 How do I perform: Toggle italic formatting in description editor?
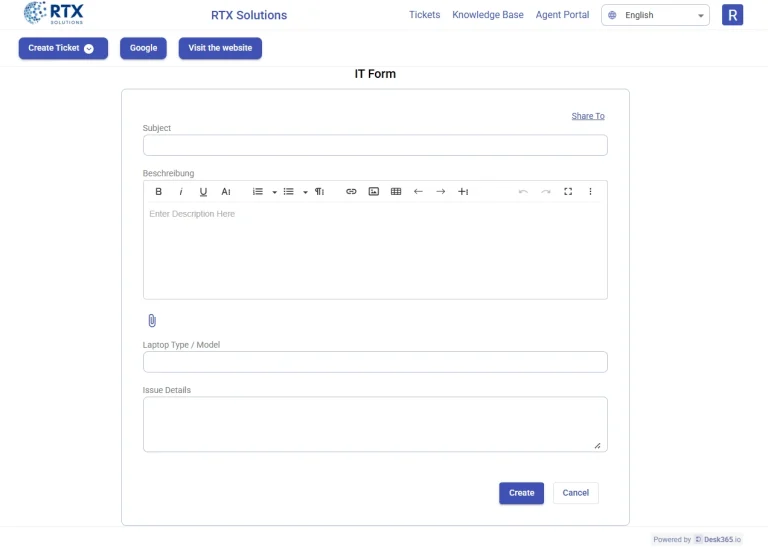(x=181, y=191)
